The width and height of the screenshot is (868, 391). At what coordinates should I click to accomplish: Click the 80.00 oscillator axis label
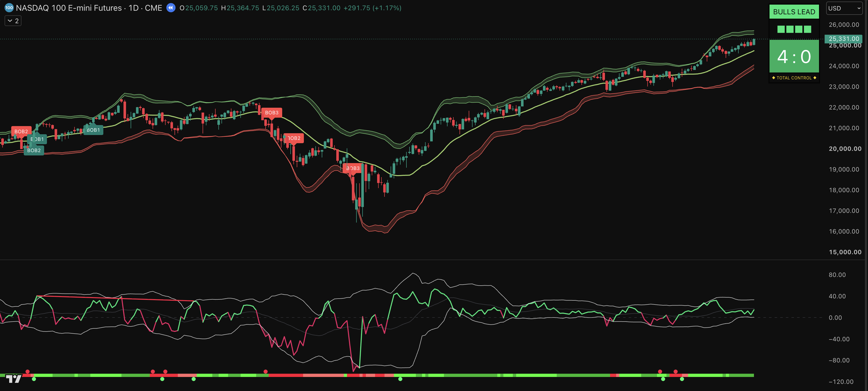(x=837, y=275)
